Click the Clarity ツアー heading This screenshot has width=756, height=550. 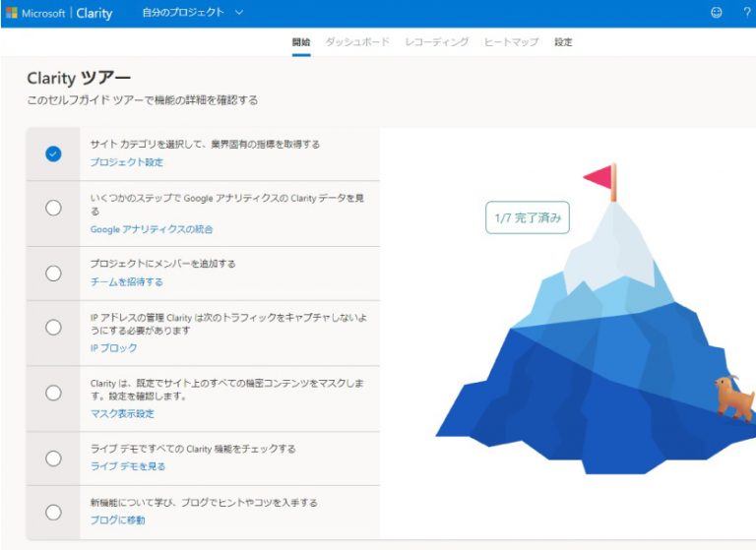pos(79,78)
